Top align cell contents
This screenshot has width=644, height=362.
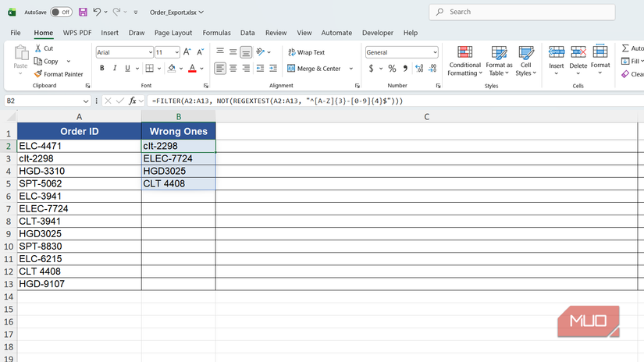(220, 51)
